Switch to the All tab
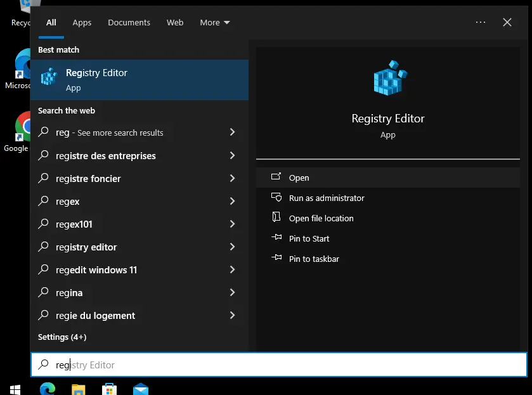Viewport: 532px width, 395px height. coord(51,22)
